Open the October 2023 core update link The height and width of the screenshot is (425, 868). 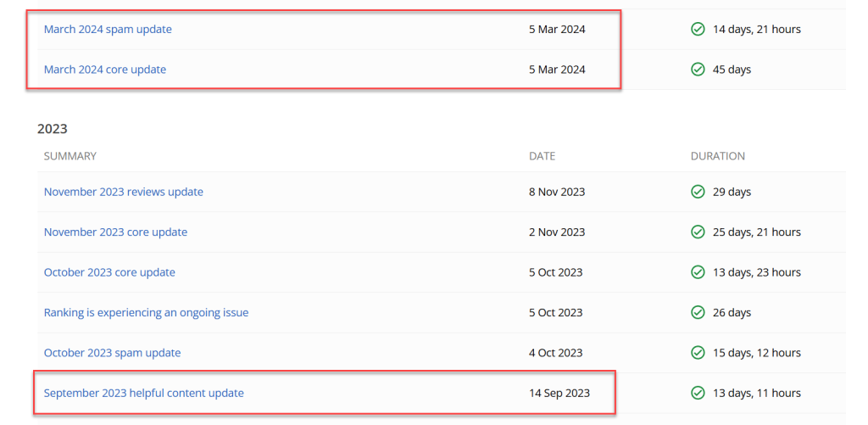[109, 272]
